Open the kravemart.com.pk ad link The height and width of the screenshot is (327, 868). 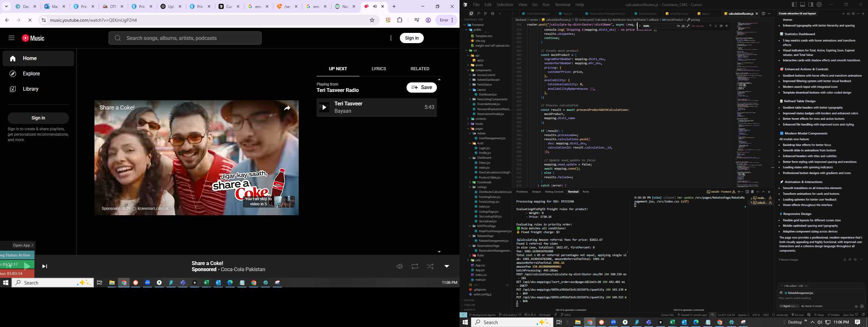pyautogui.click(x=155, y=209)
